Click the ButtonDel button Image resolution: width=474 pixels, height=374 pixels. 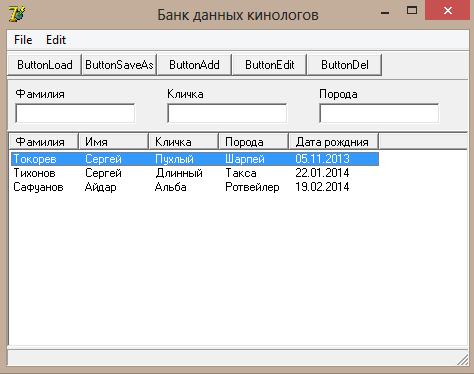(345, 65)
